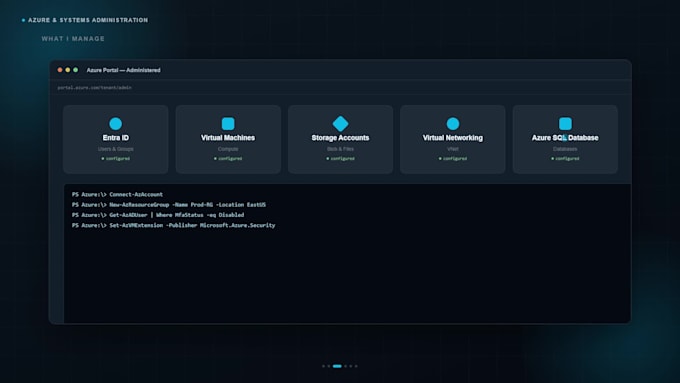Click 'Users & Groups' under Entra ID
680x383 pixels.
(x=115, y=149)
